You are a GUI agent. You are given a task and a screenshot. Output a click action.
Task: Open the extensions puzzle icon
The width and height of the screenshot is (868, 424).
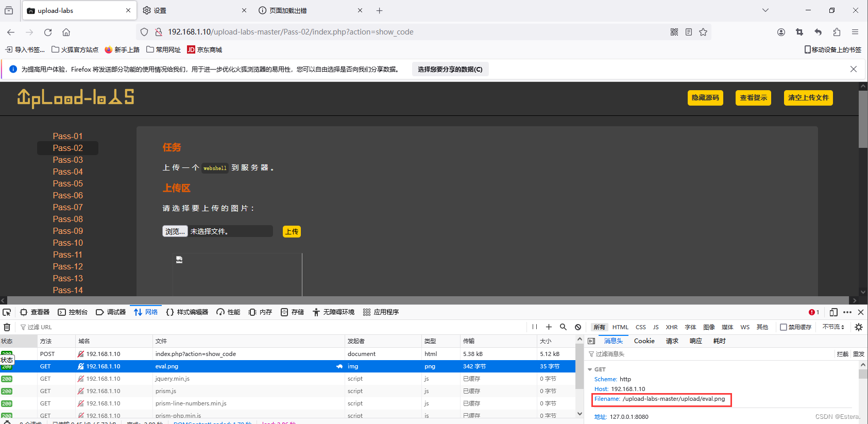[x=837, y=32]
